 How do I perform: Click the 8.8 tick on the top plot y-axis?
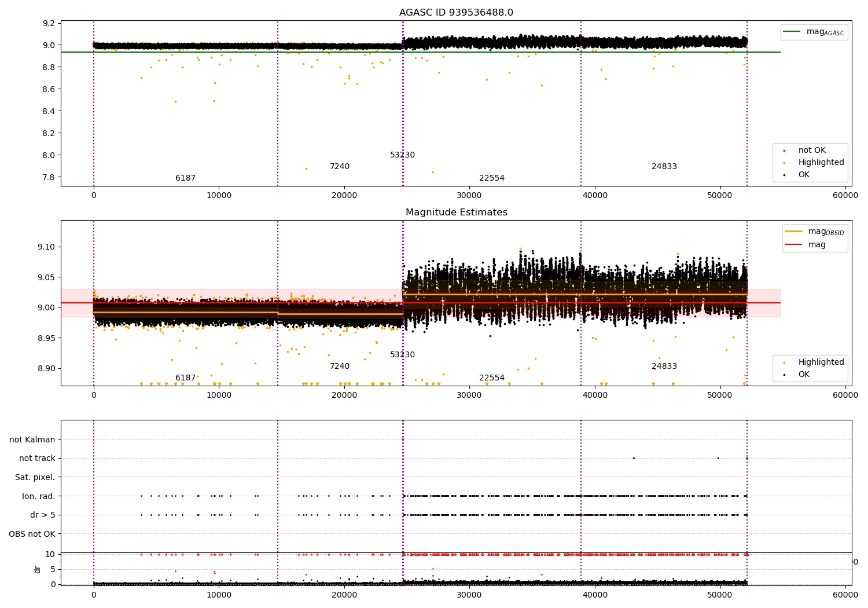(x=49, y=67)
